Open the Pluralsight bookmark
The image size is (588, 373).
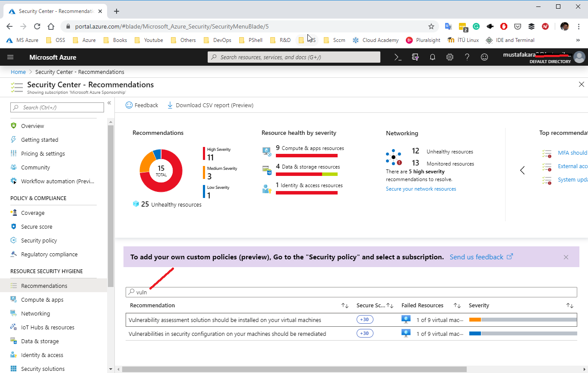pyautogui.click(x=423, y=40)
